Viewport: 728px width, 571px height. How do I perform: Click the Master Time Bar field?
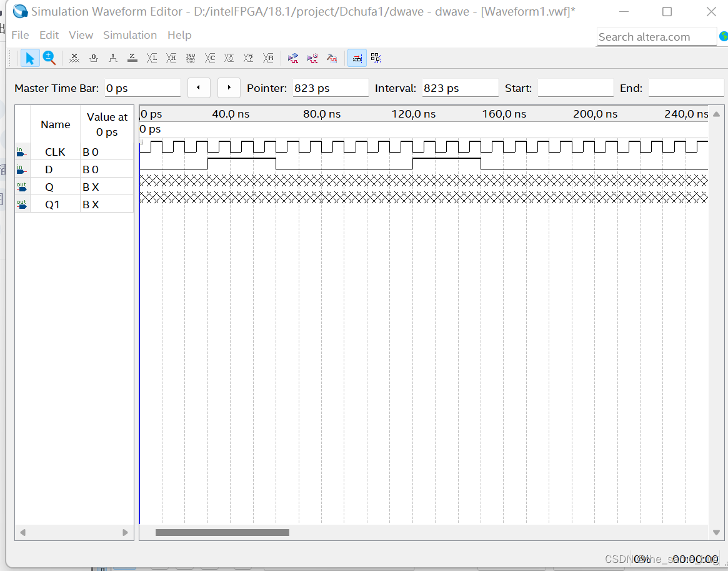(x=142, y=88)
